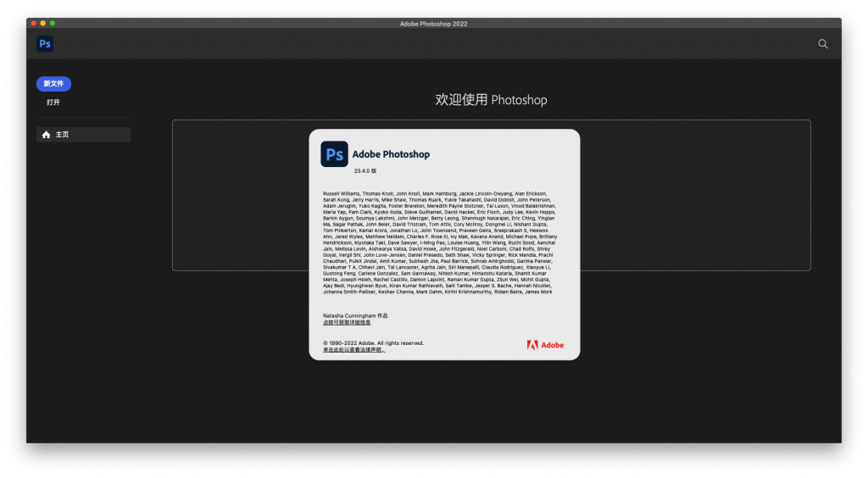Click the Adobe Photoshop dialog title

tap(391, 154)
